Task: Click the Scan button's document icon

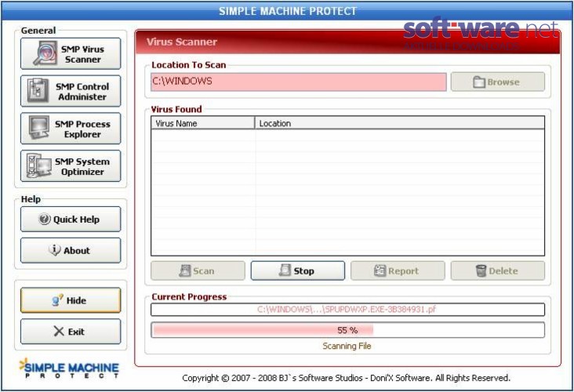Action: coord(185,270)
